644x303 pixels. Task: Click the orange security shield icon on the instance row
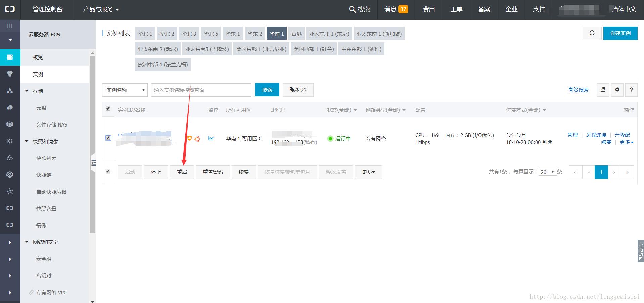click(189, 138)
